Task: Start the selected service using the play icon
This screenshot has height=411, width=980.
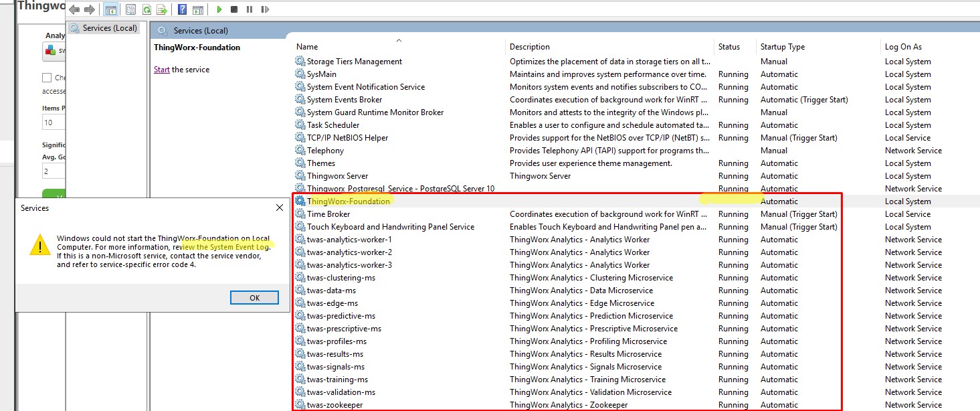Action: pos(219,9)
